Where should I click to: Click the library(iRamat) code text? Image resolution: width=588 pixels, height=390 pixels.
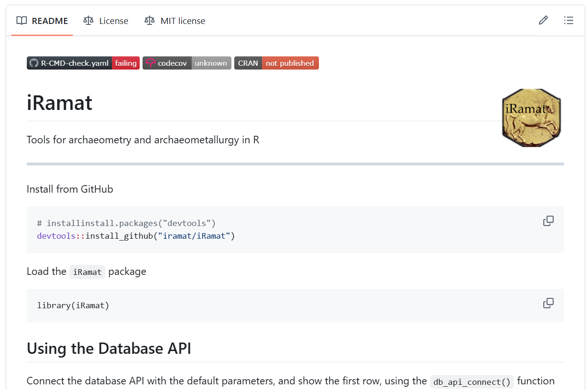click(73, 305)
